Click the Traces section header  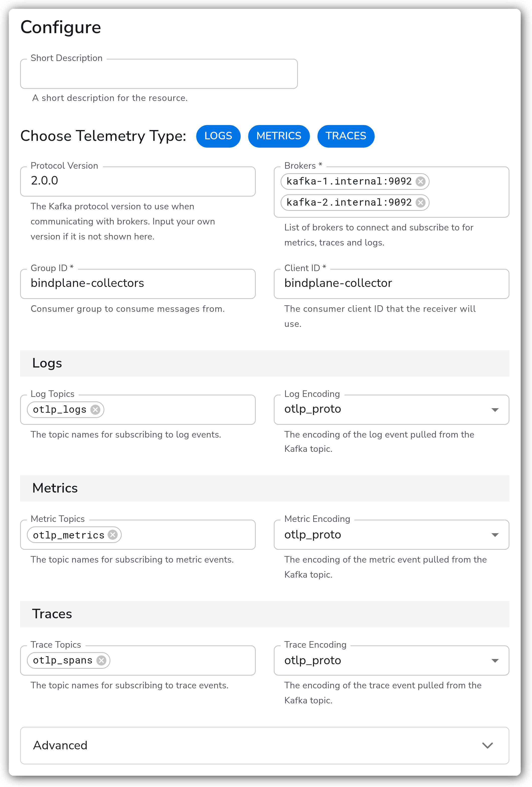265,614
